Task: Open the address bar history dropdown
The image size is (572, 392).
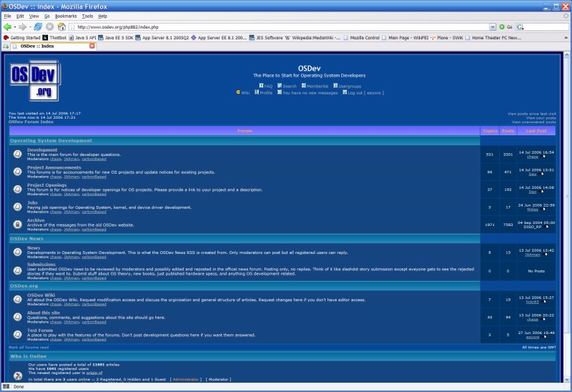Action: (493, 27)
